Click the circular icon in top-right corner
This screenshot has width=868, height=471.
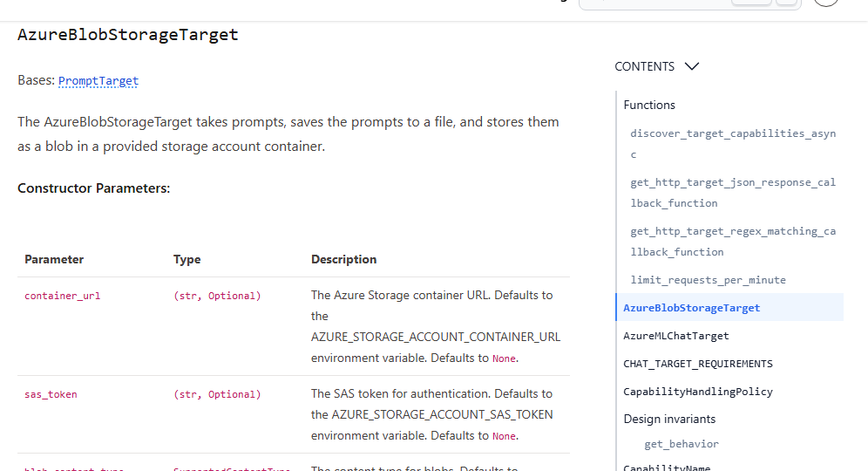[x=826, y=3]
